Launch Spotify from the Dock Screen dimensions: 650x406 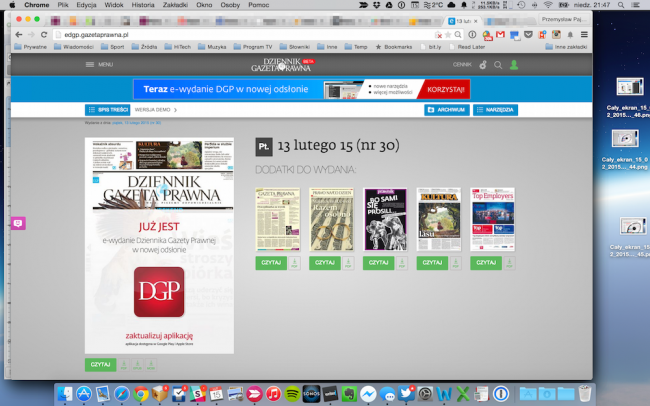292,394
